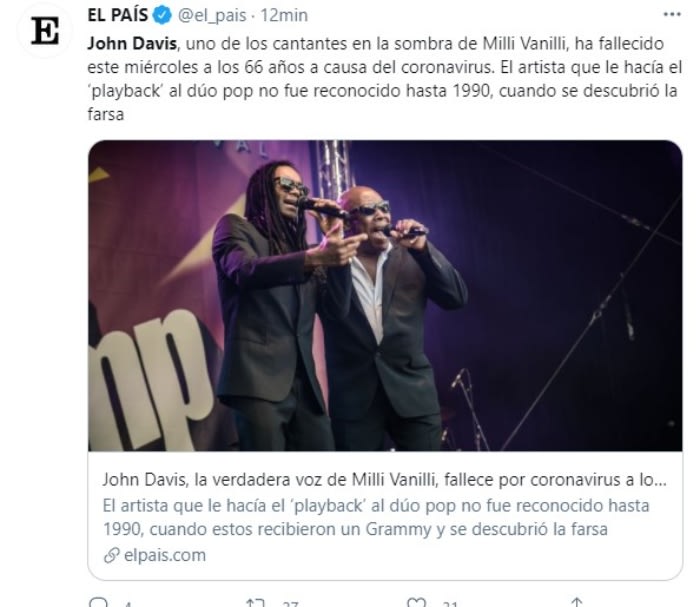Open the 12min timestamp permalink
Image resolution: width=700 pixels, height=607 pixels.
tap(284, 16)
